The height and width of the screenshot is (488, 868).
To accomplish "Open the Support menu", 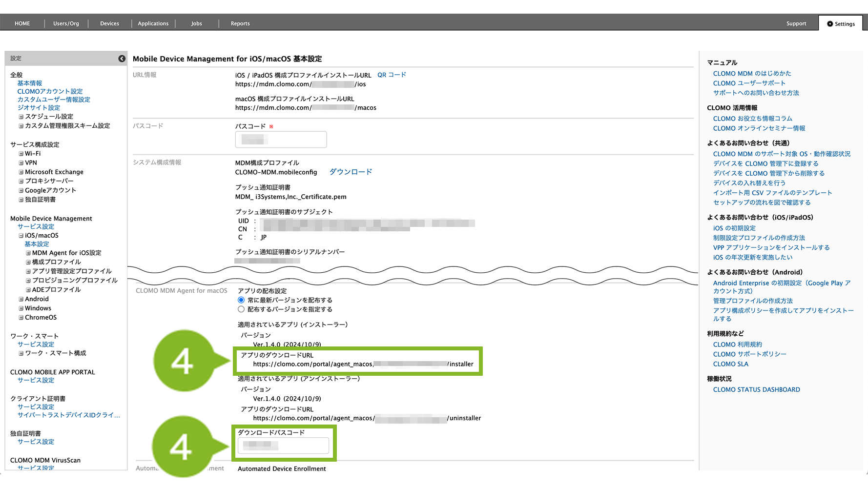I will 796,23.
